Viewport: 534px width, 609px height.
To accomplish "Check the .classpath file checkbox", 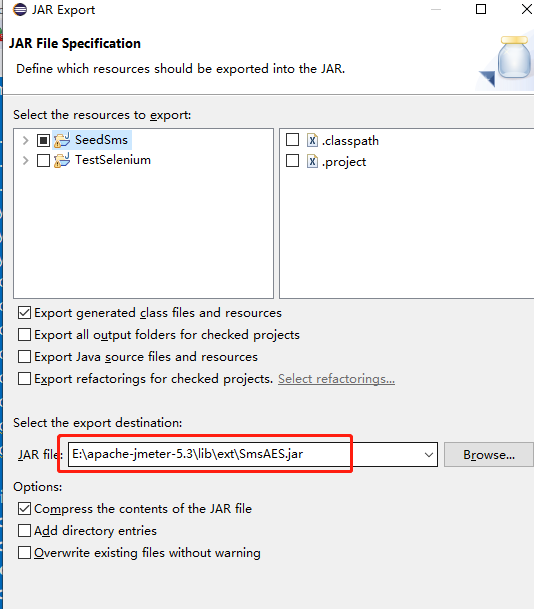I will (x=292, y=139).
